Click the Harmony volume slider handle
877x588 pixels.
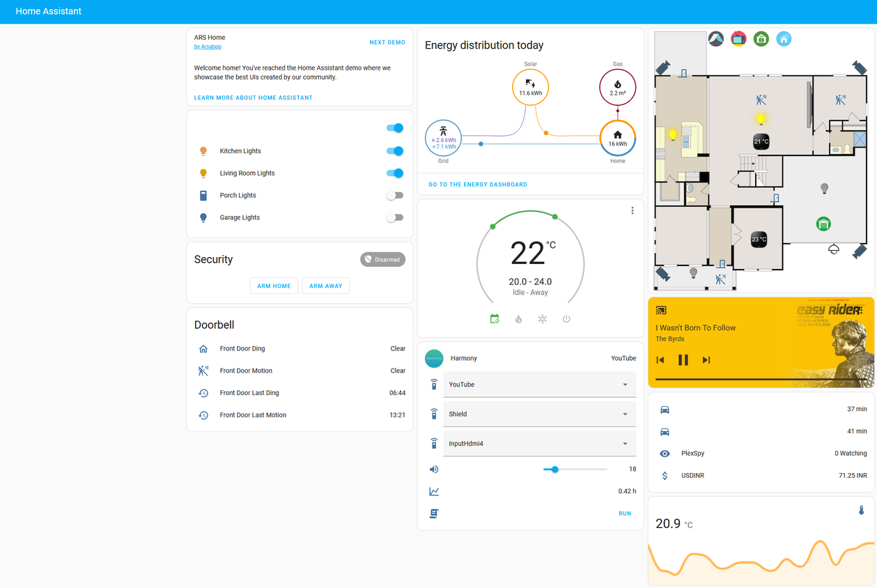(x=555, y=470)
